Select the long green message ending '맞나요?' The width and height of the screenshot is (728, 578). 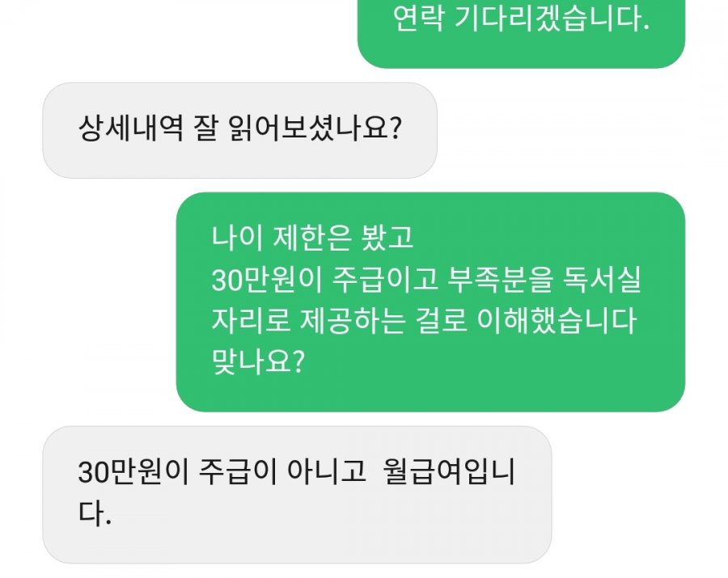(430, 302)
